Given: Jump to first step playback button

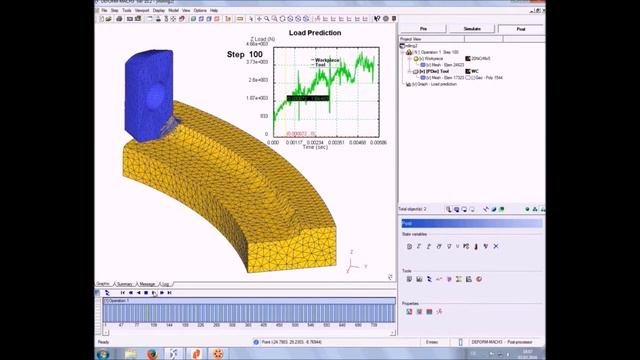Looking at the screenshot, I should (122, 293).
